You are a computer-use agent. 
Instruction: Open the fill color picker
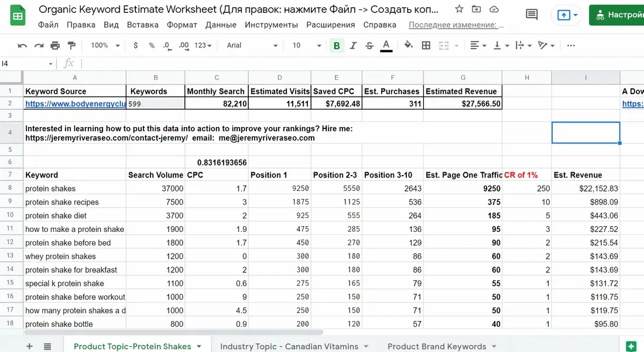(408, 45)
